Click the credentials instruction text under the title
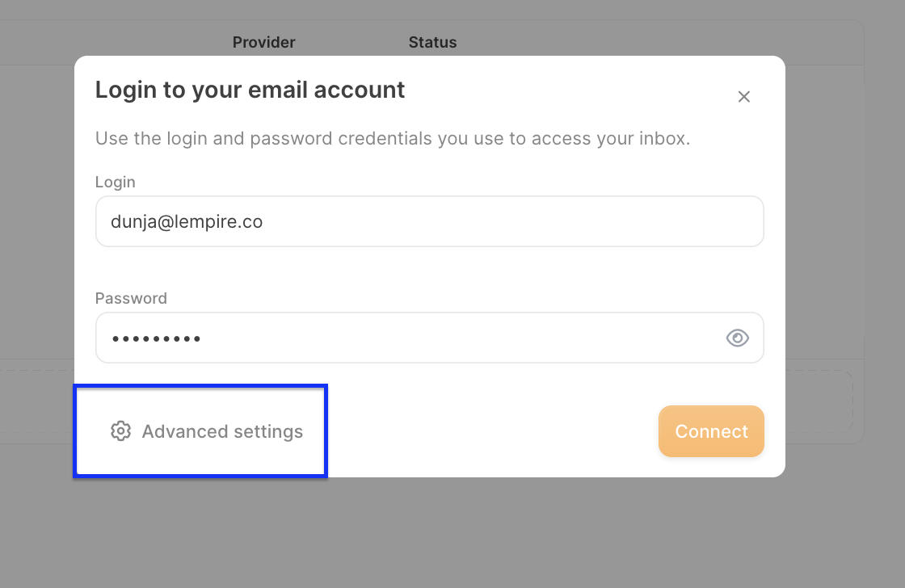The image size is (905, 588). coord(393,138)
